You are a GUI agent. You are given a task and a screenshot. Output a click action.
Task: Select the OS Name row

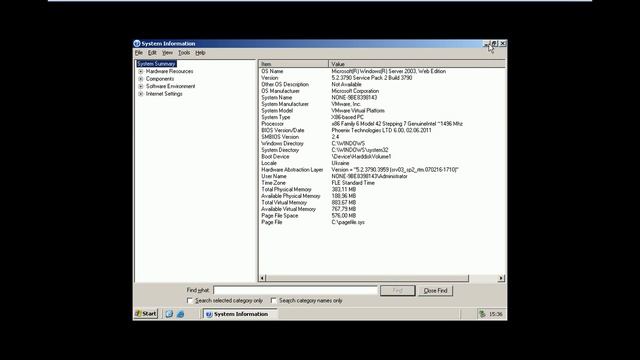pos(382,71)
